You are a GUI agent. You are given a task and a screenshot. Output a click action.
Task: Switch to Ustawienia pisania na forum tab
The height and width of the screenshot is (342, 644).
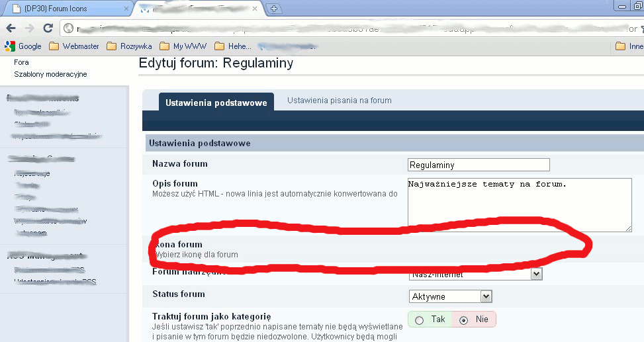click(x=340, y=101)
